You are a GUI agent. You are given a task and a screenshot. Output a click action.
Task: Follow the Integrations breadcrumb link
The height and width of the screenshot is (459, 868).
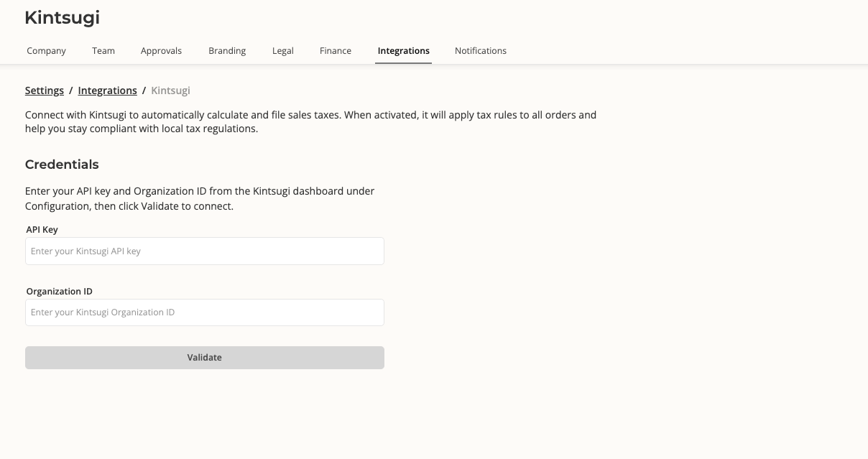coord(108,91)
